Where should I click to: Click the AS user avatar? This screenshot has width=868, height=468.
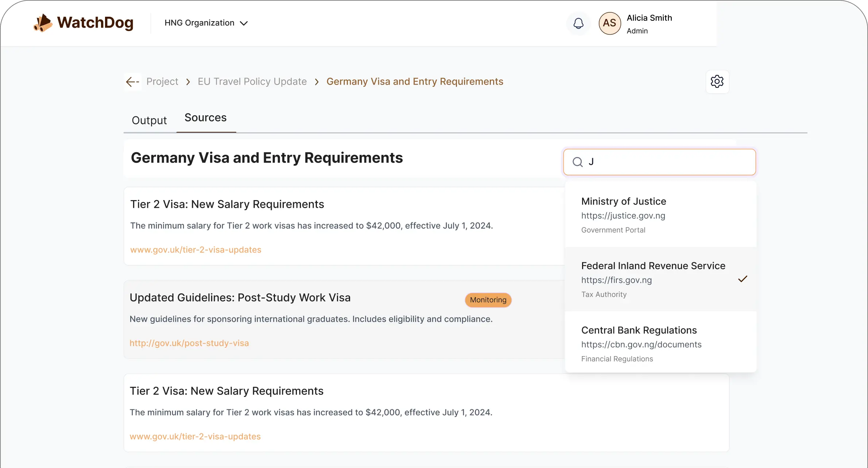609,23
